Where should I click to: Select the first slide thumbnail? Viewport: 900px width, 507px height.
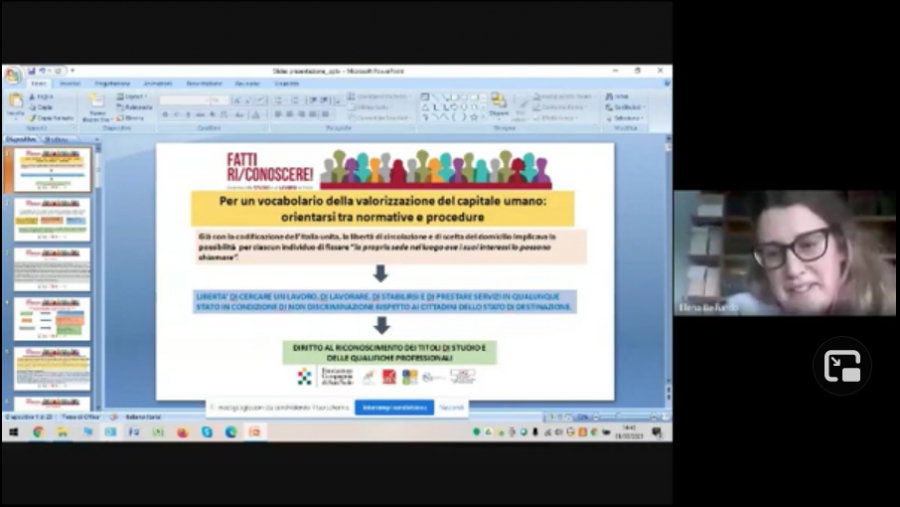[52, 169]
